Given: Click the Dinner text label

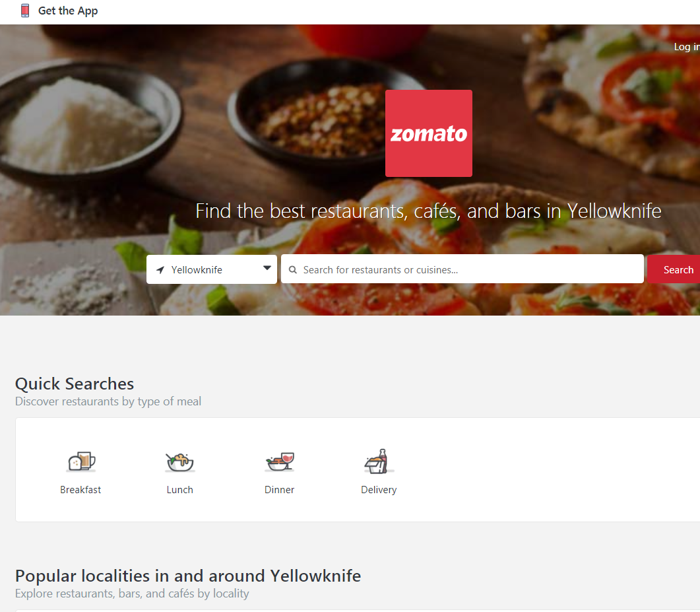Looking at the screenshot, I should pos(279,490).
